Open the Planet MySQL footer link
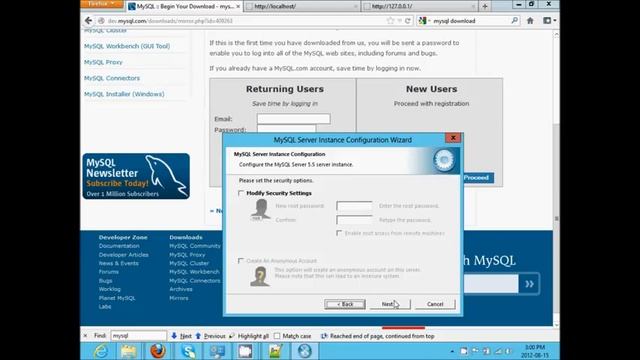Image resolution: width=640 pixels, height=360 pixels. tap(117, 298)
